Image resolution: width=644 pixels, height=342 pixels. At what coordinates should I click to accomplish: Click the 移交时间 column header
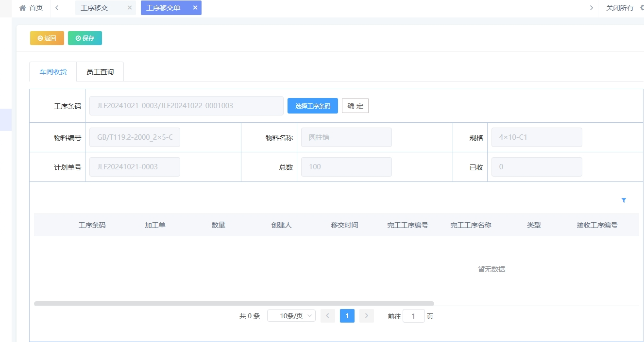click(x=345, y=225)
